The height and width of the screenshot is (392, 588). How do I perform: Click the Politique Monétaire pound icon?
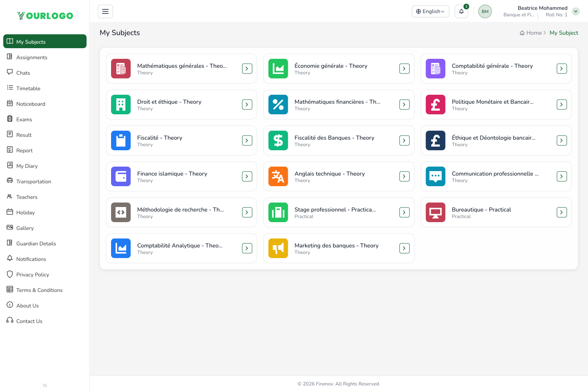(436, 105)
